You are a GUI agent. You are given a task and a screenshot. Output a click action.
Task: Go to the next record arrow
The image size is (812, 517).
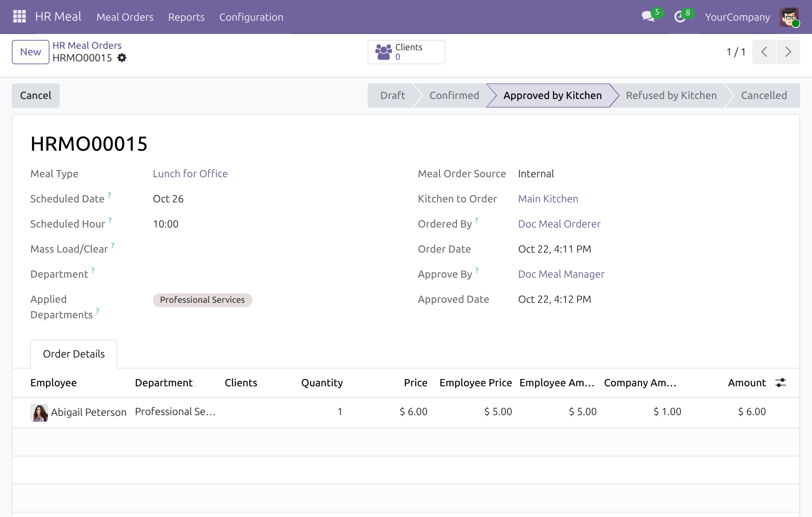[x=788, y=52]
